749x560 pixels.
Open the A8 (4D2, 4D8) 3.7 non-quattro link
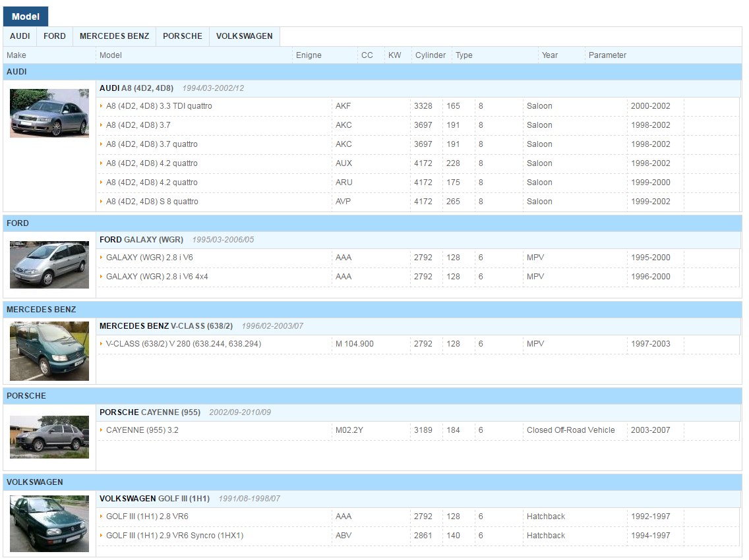pyautogui.click(x=138, y=125)
